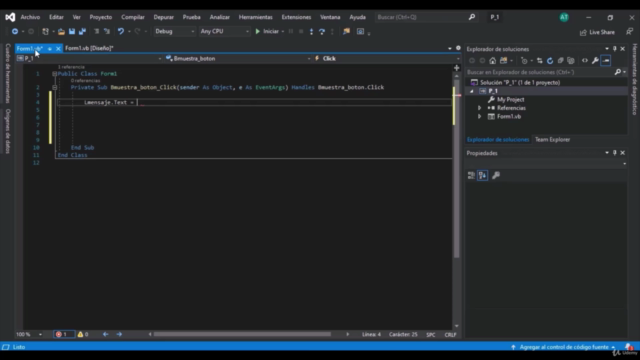This screenshot has width=640, height=360.
Task: Click the Home icon in Explorador de soluciones
Action: [493, 60]
